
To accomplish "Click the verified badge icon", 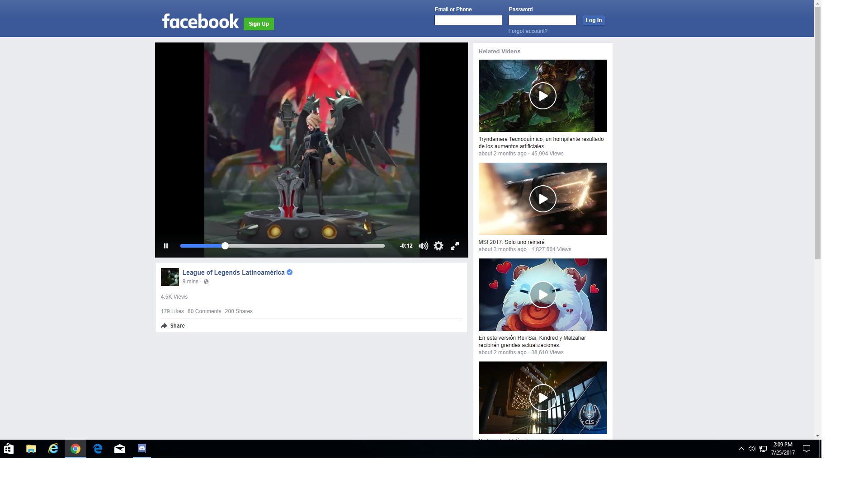I will (x=290, y=272).
